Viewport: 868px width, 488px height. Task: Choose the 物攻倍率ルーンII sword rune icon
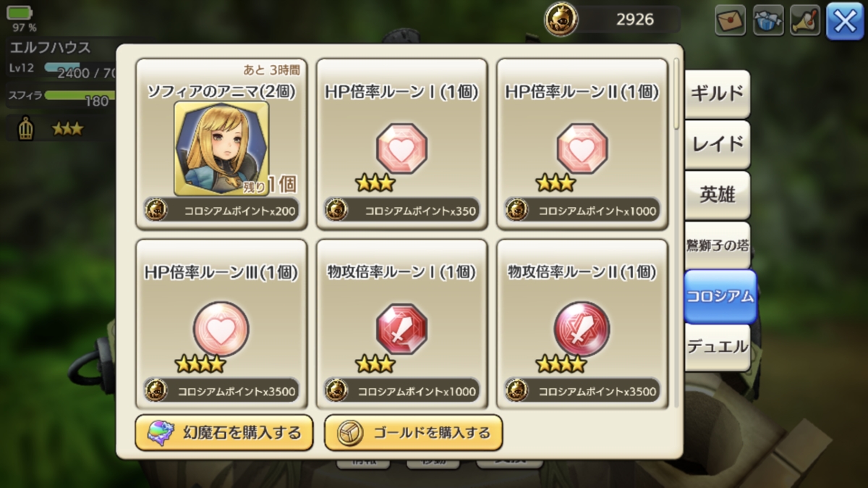pyautogui.click(x=582, y=329)
